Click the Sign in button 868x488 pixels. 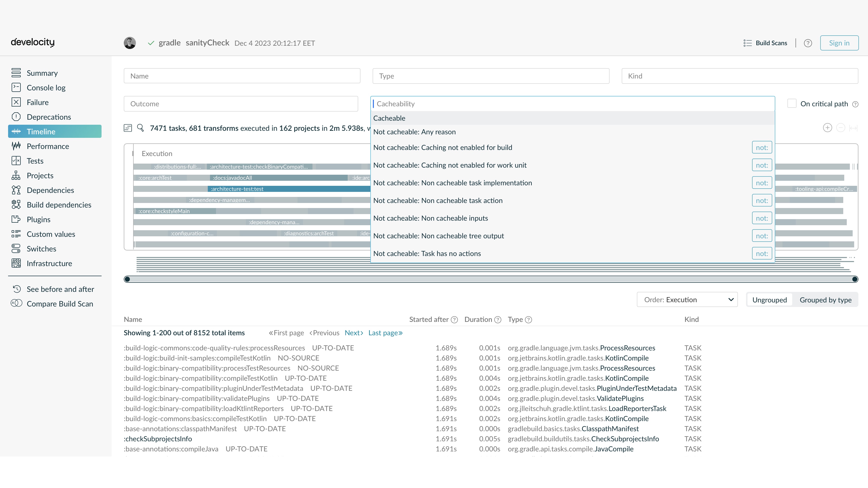839,43
